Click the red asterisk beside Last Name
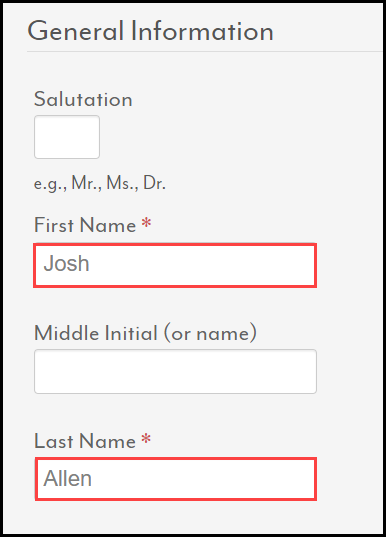Viewport: 386px width, 537px height. tap(146, 438)
